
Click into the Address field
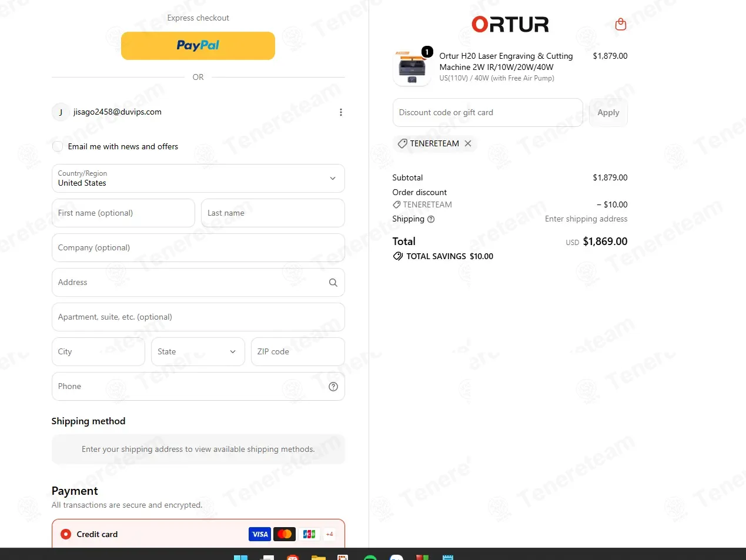[x=198, y=282]
